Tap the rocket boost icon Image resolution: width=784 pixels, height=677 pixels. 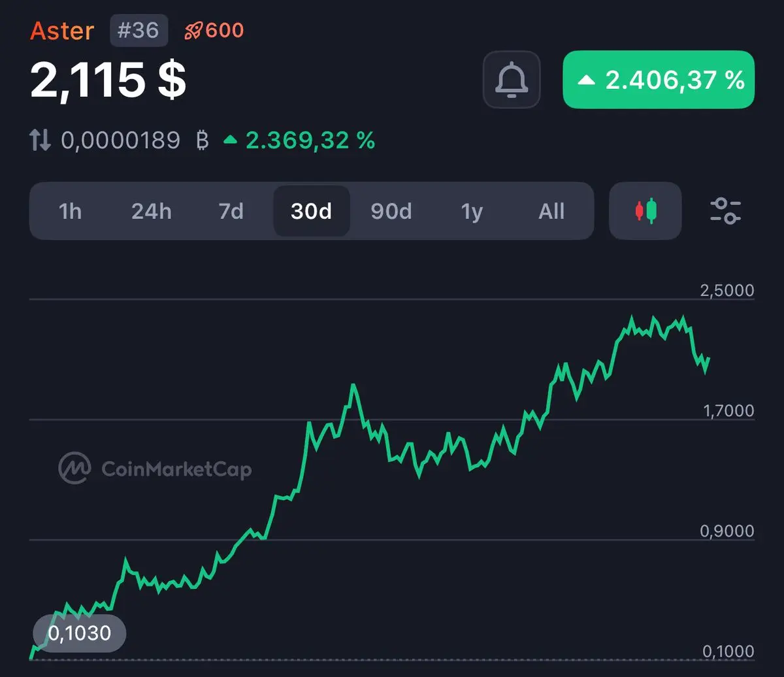(x=193, y=31)
